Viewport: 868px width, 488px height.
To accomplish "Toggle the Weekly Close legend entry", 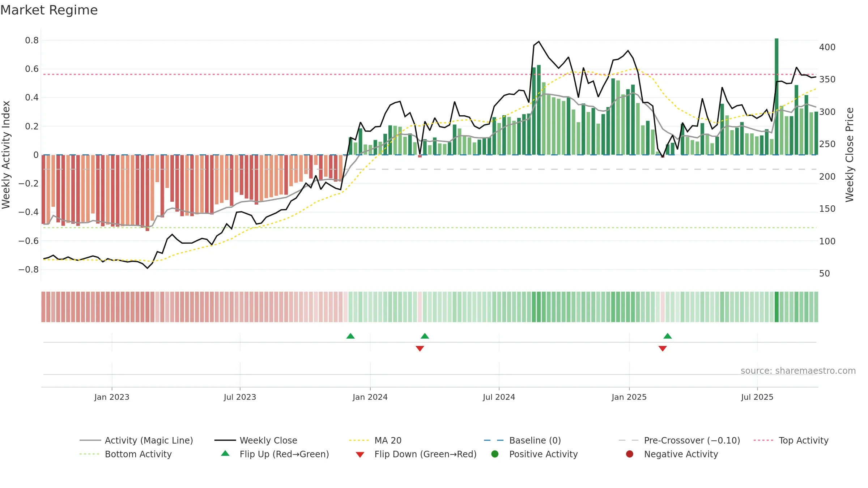I will click(x=256, y=440).
